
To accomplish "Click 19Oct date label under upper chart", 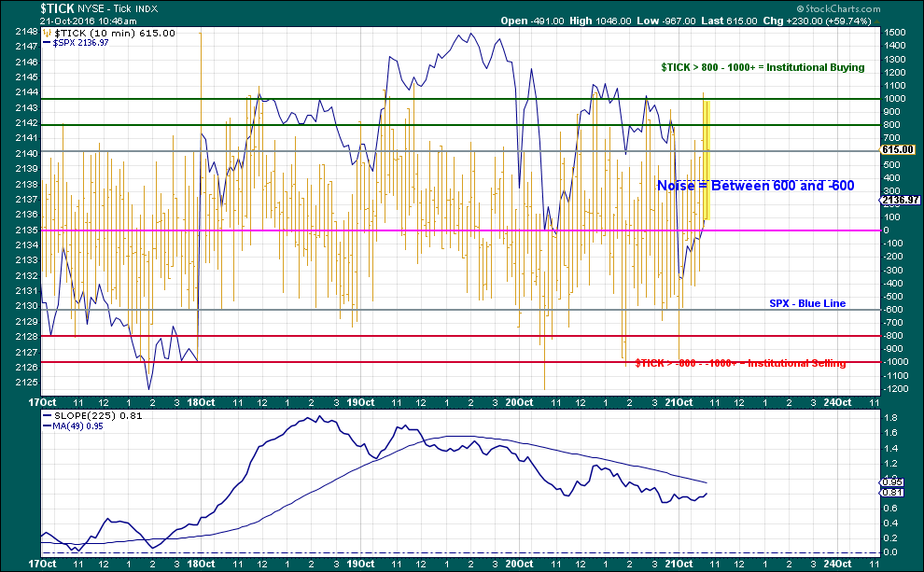I will point(360,402).
